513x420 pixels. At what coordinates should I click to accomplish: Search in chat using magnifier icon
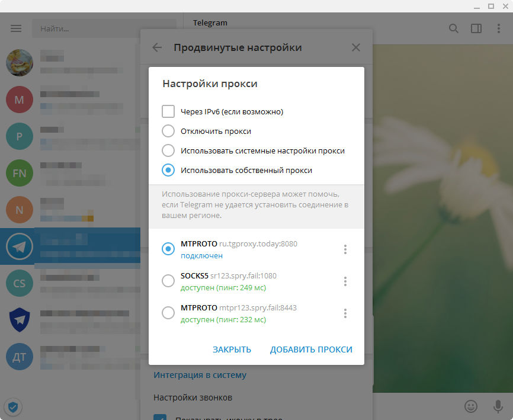[453, 28]
